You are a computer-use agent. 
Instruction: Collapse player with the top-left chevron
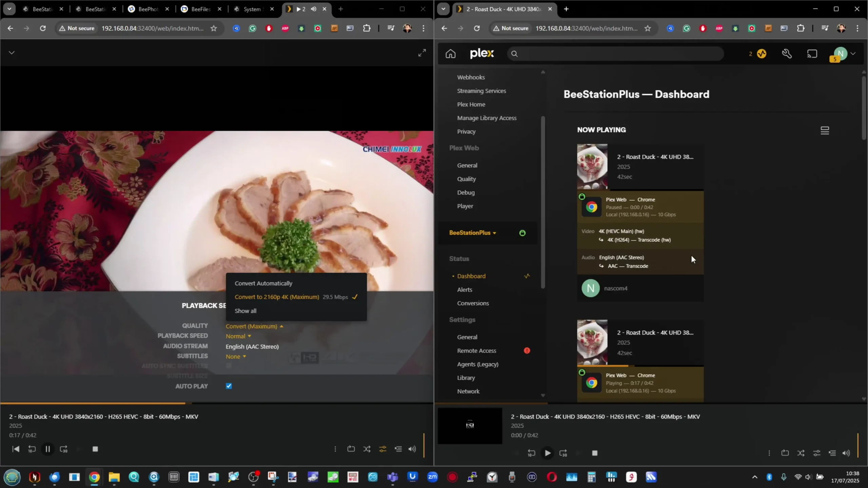pyautogui.click(x=12, y=53)
